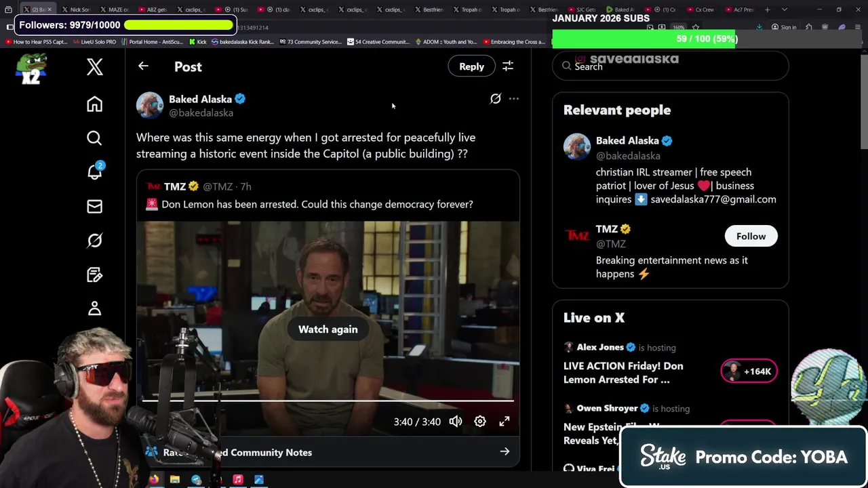Open Telegram from taskbar

[196, 480]
